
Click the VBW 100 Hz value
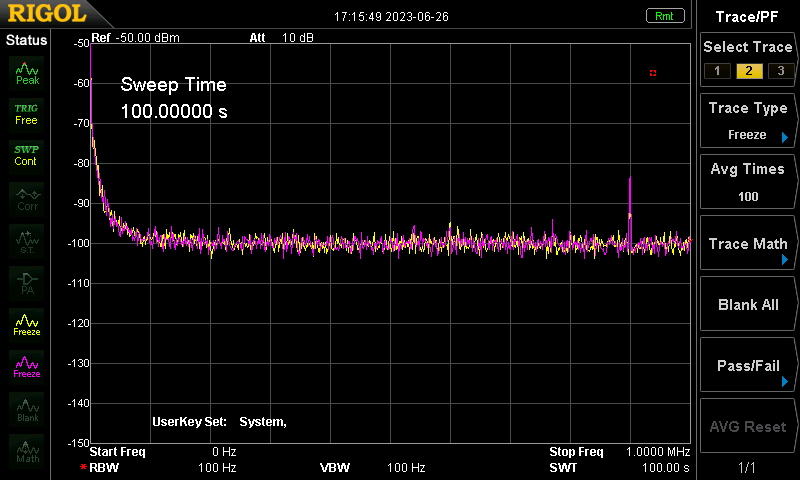pos(406,468)
